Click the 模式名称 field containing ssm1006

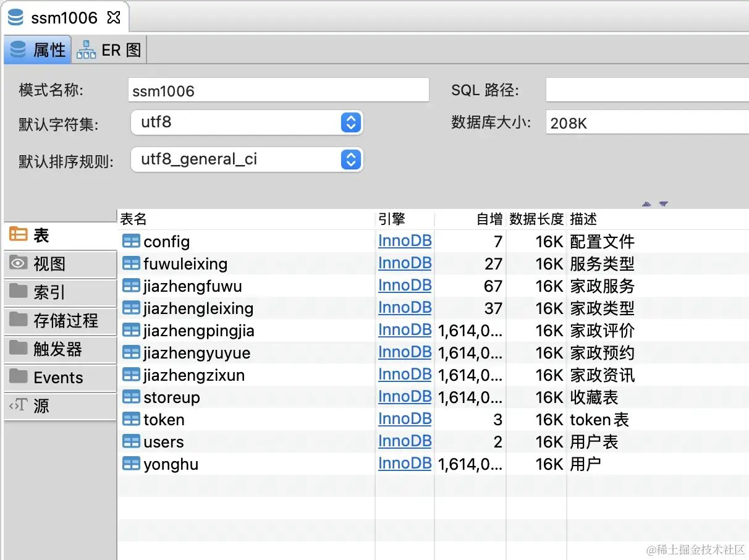[279, 90]
